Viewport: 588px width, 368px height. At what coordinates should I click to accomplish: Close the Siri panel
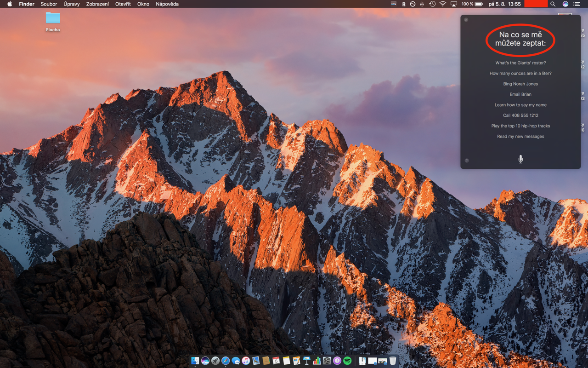pyautogui.click(x=466, y=20)
